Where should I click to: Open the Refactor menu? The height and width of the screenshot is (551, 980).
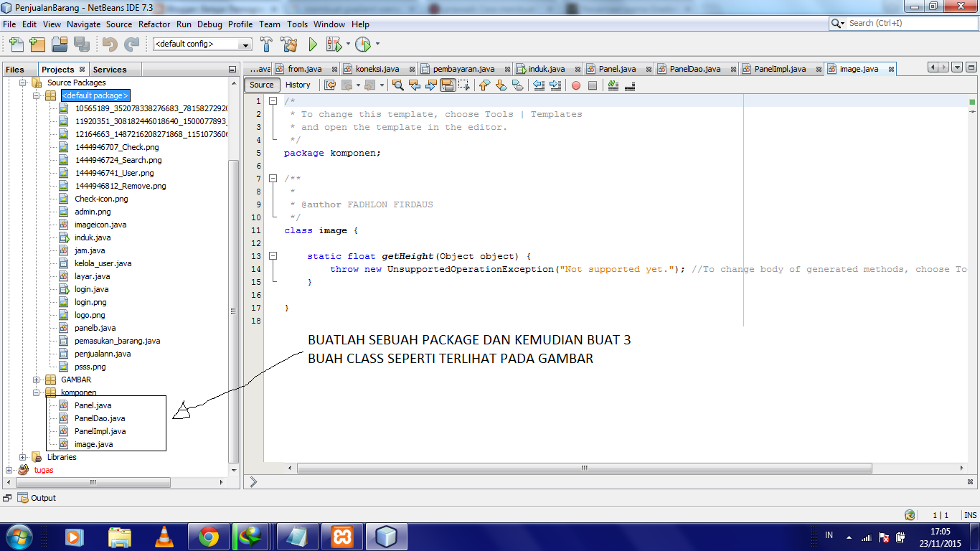pos(154,24)
